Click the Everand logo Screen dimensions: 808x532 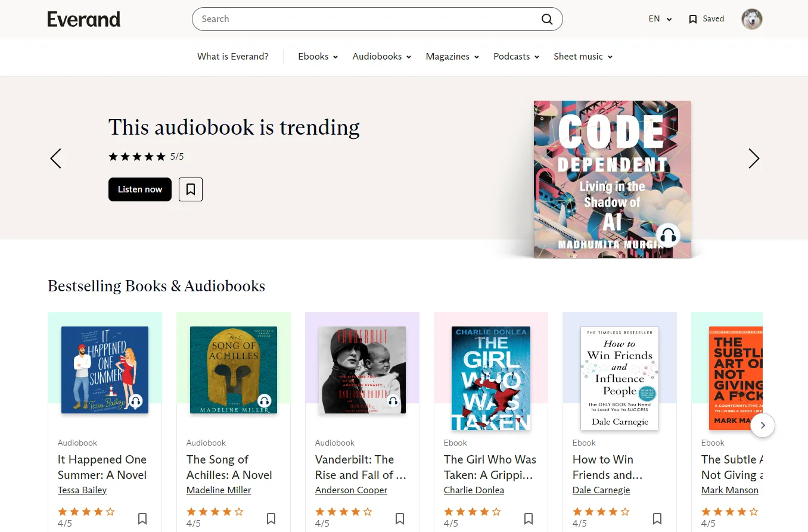point(84,19)
